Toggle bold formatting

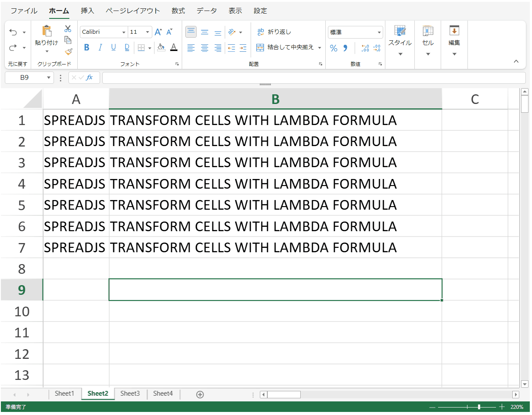pyautogui.click(x=86, y=47)
